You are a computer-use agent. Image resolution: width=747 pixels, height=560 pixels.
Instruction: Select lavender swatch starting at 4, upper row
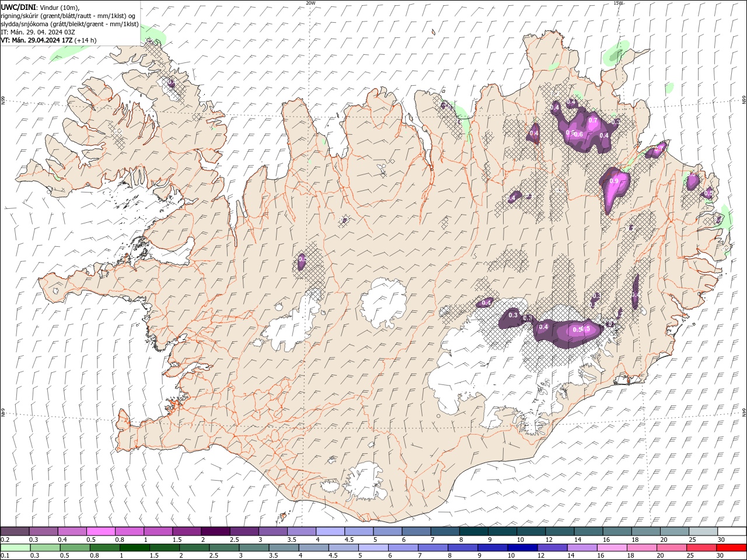pyautogui.click(x=330, y=531)
